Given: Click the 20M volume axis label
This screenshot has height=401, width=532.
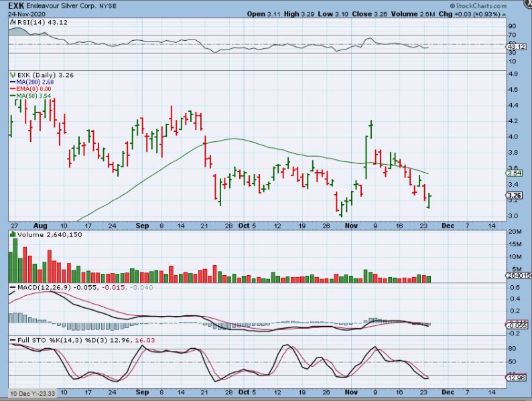Looking at the screenshot, I should (x=515, y=232).
